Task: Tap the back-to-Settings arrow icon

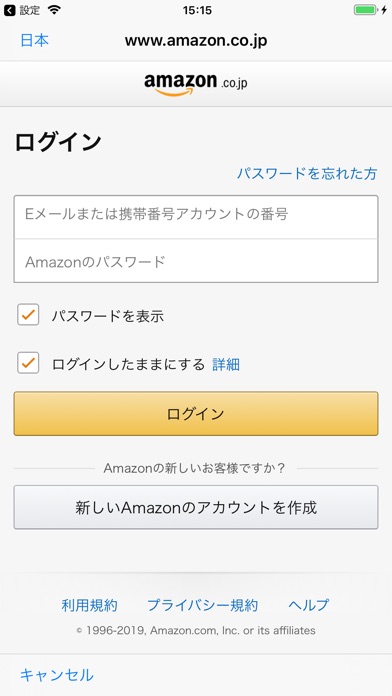Action: (x=9, y=10)
